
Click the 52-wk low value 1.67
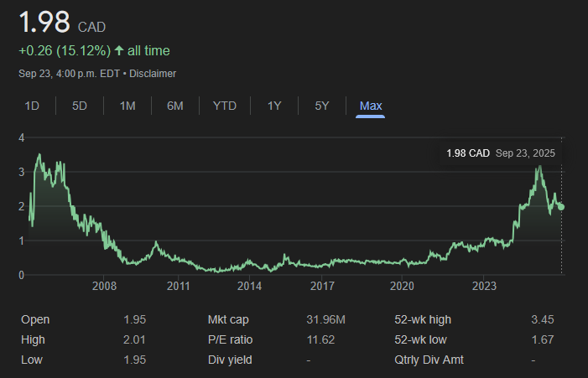point(542,339)
